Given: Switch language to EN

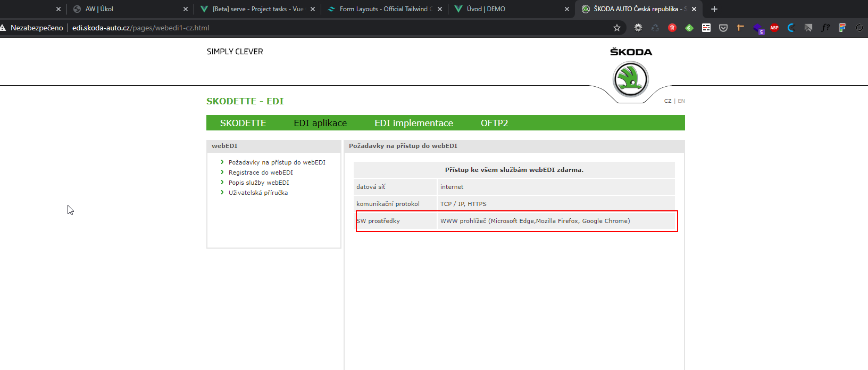Looking at the screenshot, I should [x=681, y=101].
